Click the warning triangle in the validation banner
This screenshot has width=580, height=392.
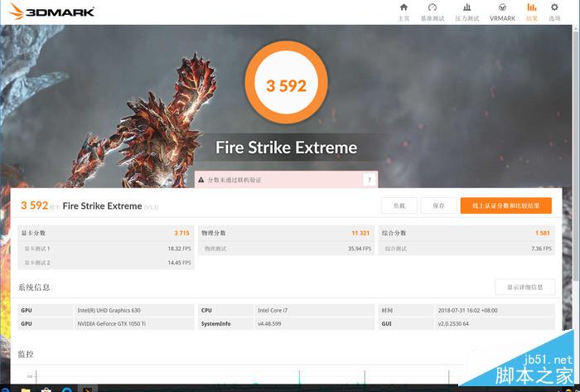click(201, 180)
